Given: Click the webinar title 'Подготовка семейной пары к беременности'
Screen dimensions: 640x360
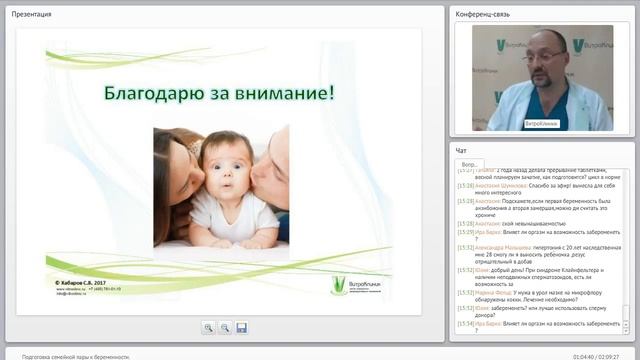Looking at the screenshot, I should [x=76, y=357].
